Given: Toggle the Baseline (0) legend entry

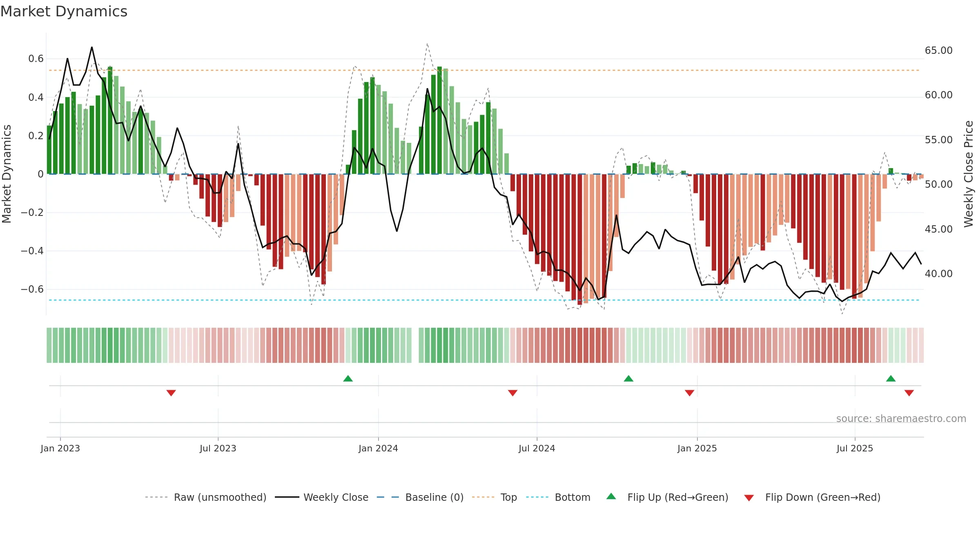Looking at the screenshot, I should pos(420,497).
